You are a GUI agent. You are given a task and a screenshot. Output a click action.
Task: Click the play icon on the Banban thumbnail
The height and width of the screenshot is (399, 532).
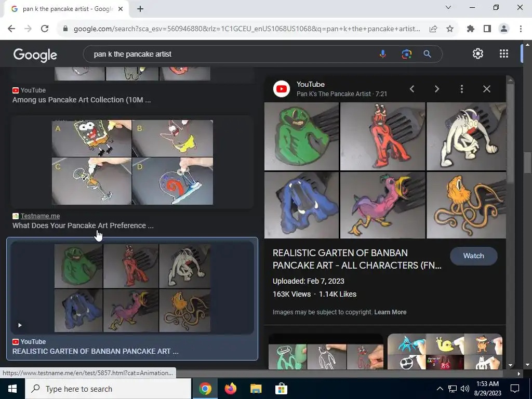(20, 325)
